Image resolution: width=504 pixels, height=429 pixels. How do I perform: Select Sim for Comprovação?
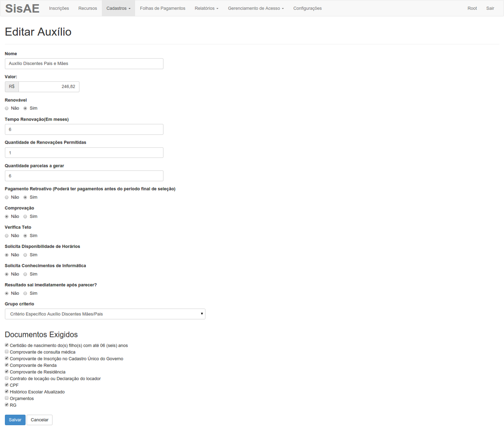[x=25, y=217]
